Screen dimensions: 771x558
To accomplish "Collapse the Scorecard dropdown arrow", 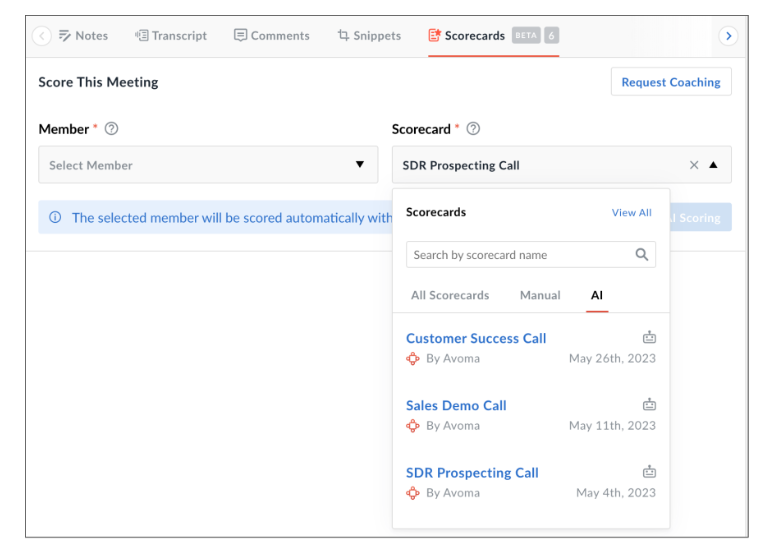I will 713,165.
